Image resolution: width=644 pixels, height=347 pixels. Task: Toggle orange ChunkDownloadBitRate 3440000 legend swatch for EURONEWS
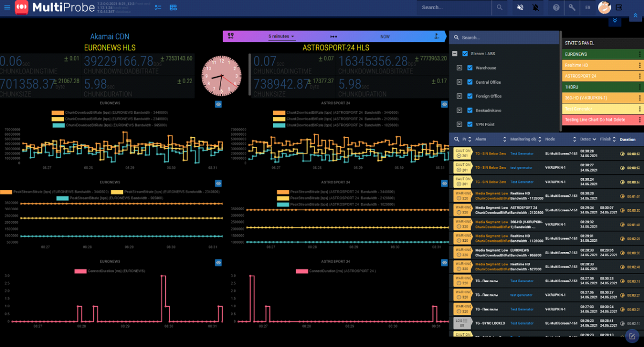(x=57, y=113)
